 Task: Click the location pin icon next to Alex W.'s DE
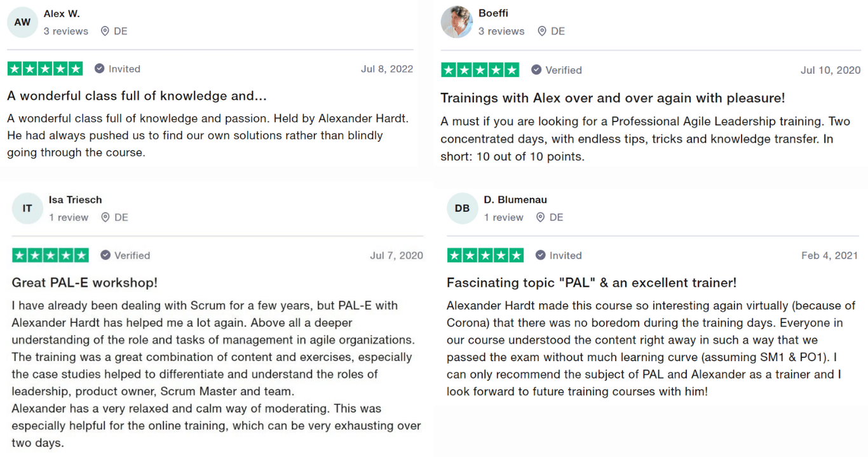102,31
